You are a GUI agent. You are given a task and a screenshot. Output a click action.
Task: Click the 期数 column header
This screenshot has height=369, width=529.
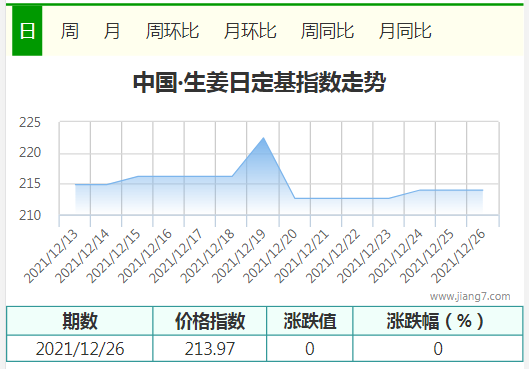click(80, 321)
